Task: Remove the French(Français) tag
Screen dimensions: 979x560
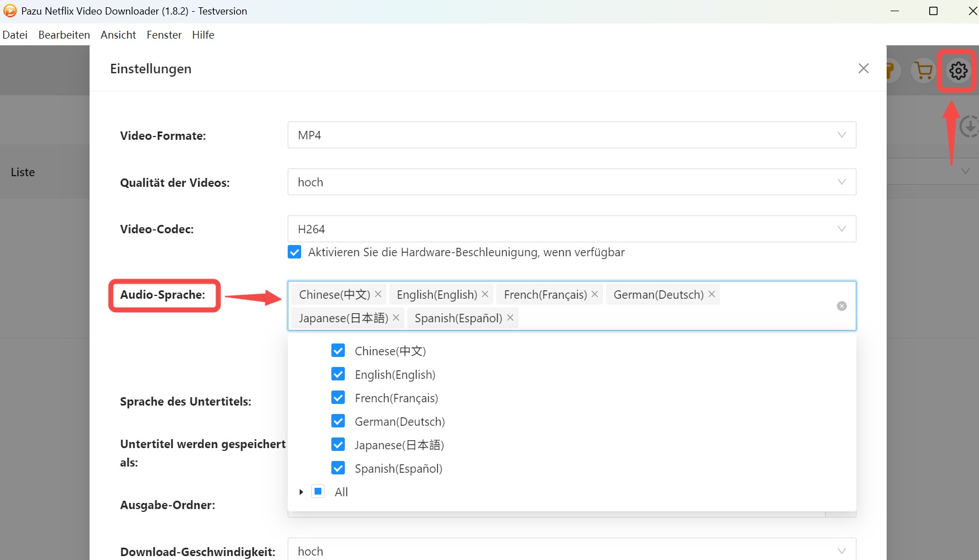Action: [595, 294]
